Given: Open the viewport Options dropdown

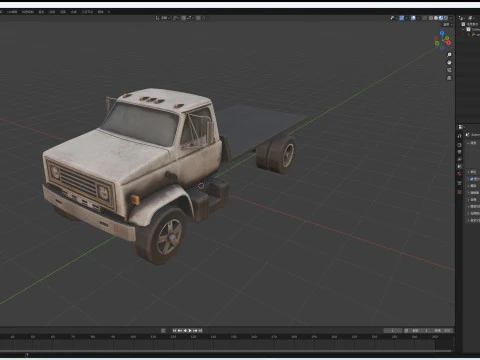Looking at the screenshot, I should click(447, 25).
